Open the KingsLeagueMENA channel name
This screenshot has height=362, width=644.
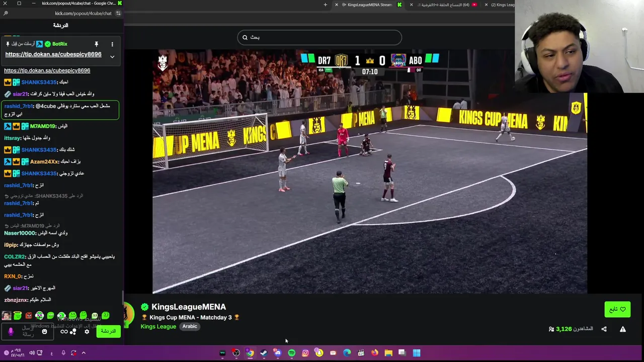click(x=189, y=307)
